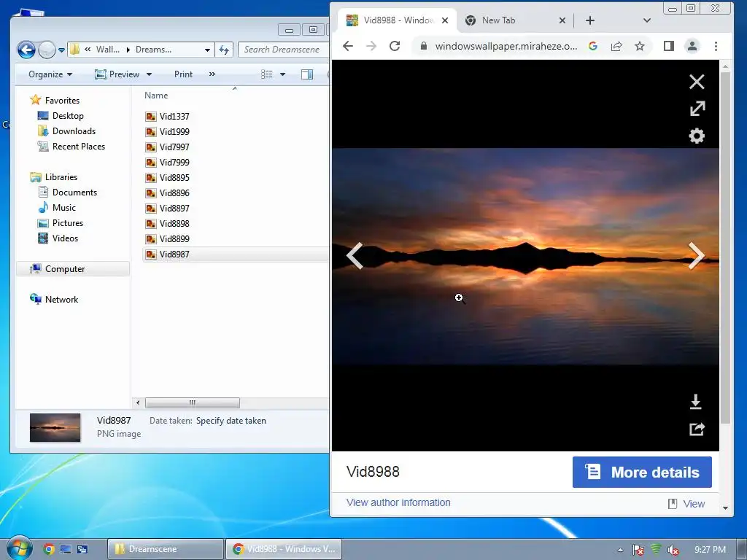Click the Explorer horizontal scrollbar thumb
This screenshot has width=747, height=560.
192,402
